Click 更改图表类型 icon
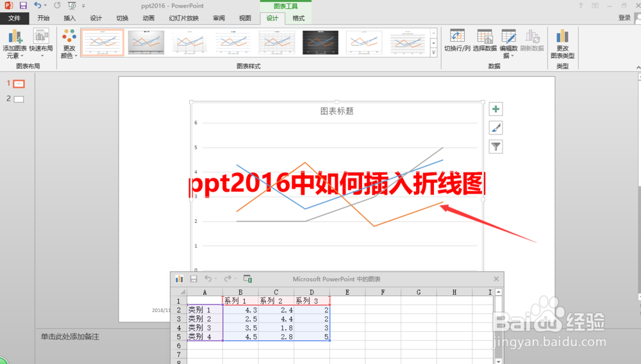The height and width of the screenshot is (364, 641). tap(563, 44)
